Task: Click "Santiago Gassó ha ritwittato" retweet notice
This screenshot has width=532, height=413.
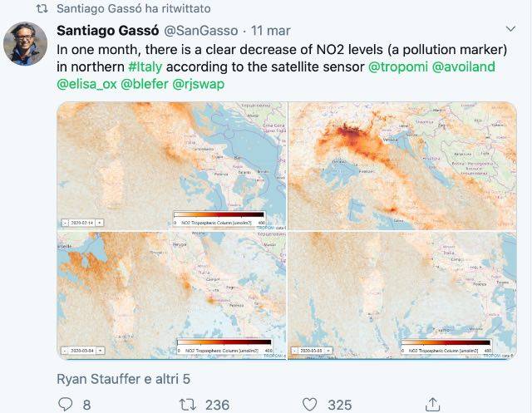Action: coord(132,8)
